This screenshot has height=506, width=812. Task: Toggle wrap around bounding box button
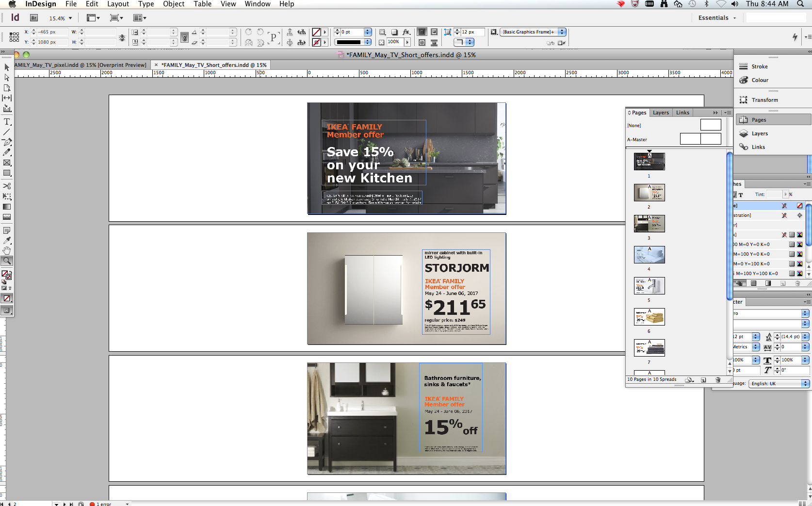434,32
